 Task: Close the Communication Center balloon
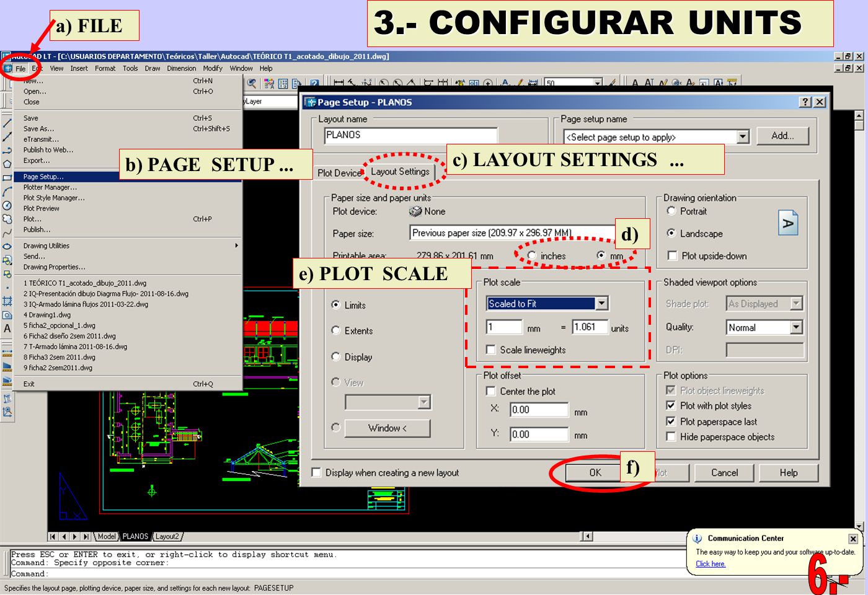853,539
